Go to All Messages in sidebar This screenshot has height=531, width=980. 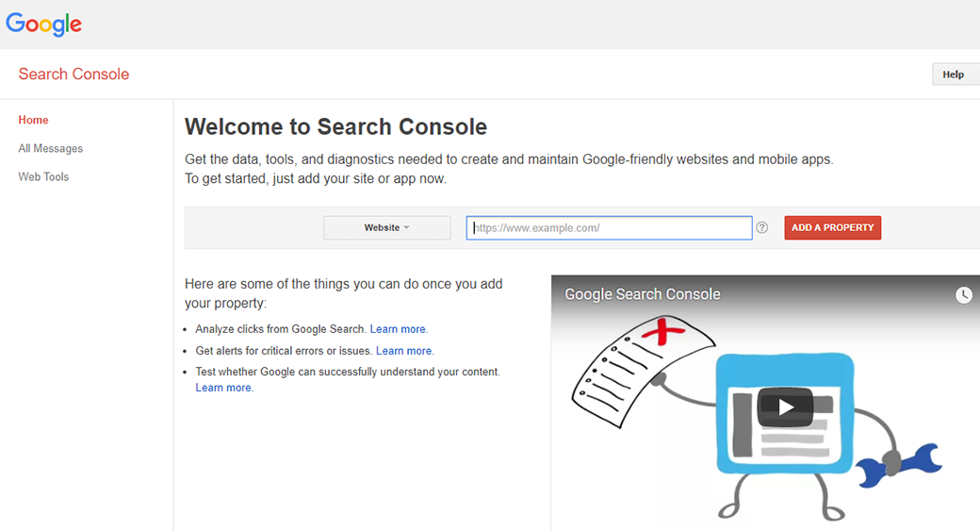[51, 148]
